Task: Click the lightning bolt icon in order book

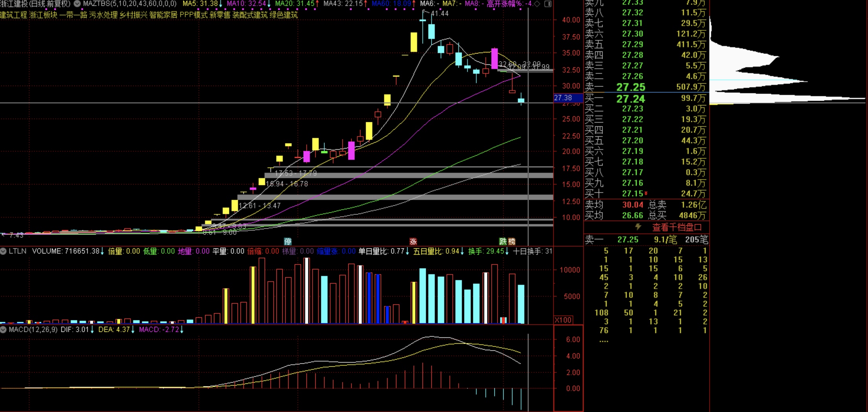Action: 638,227
